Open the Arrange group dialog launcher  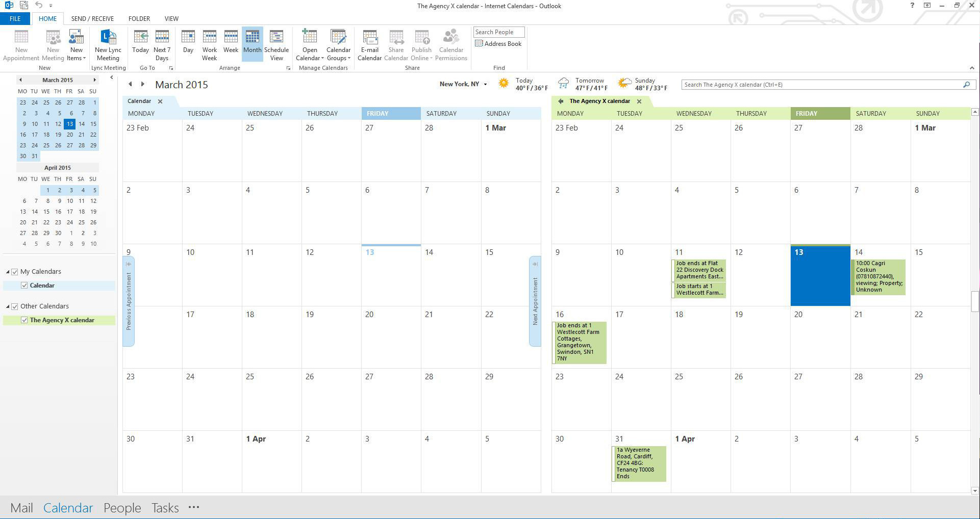(x=288, y=68)
